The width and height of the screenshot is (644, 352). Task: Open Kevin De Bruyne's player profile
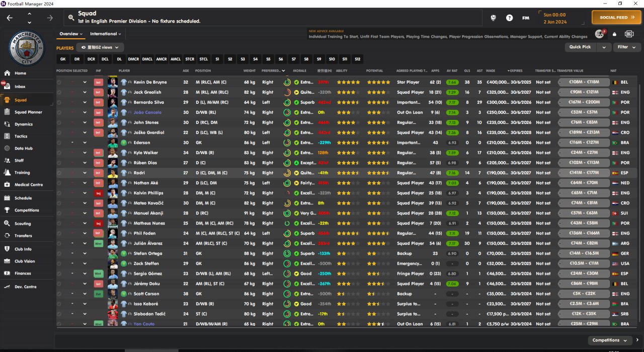coord(150,82)
